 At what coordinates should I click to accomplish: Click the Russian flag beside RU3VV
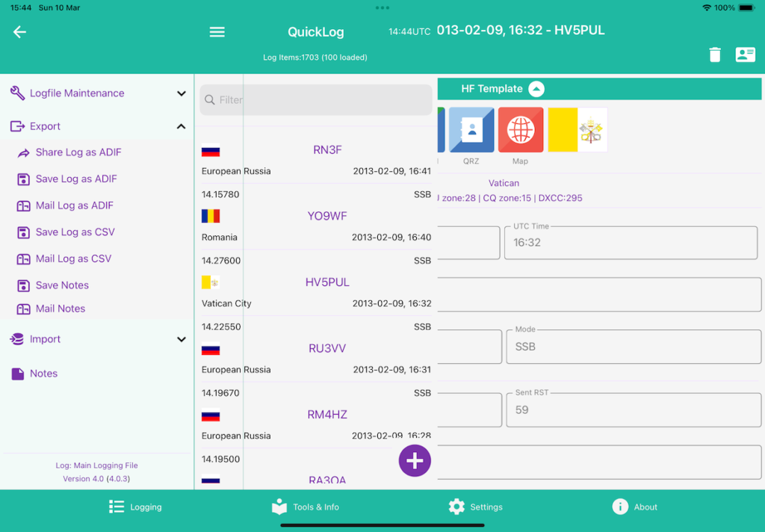tap(211, 350)
